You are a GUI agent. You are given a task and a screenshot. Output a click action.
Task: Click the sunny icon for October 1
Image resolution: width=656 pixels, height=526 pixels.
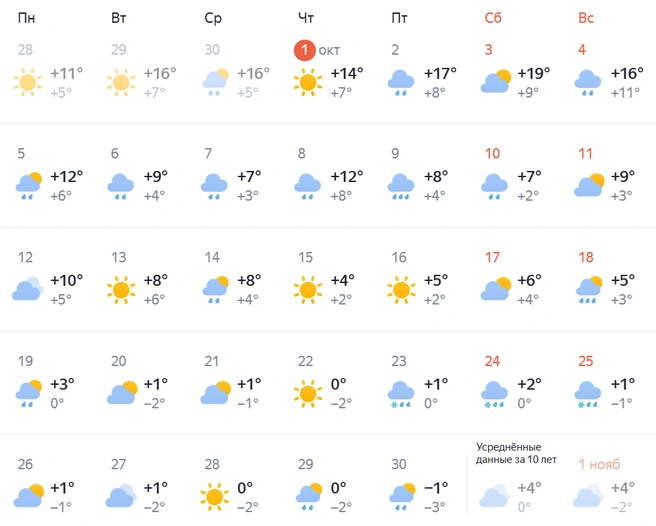[x=308, y=82]
